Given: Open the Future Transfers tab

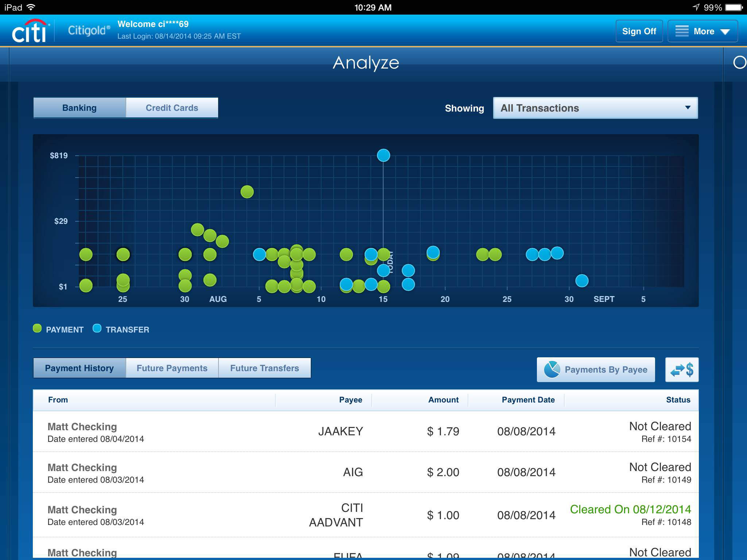Looking at the screenshot, I should (x=264, y=368).
